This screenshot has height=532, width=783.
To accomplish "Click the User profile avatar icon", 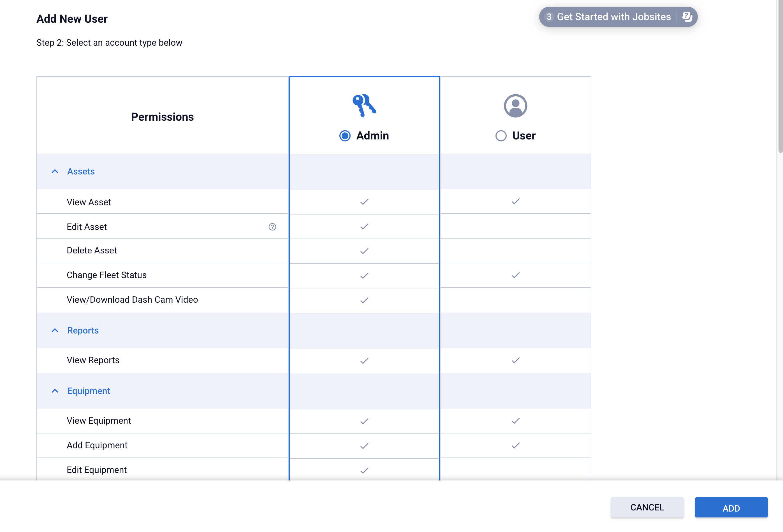I will [x=515, y=106].
